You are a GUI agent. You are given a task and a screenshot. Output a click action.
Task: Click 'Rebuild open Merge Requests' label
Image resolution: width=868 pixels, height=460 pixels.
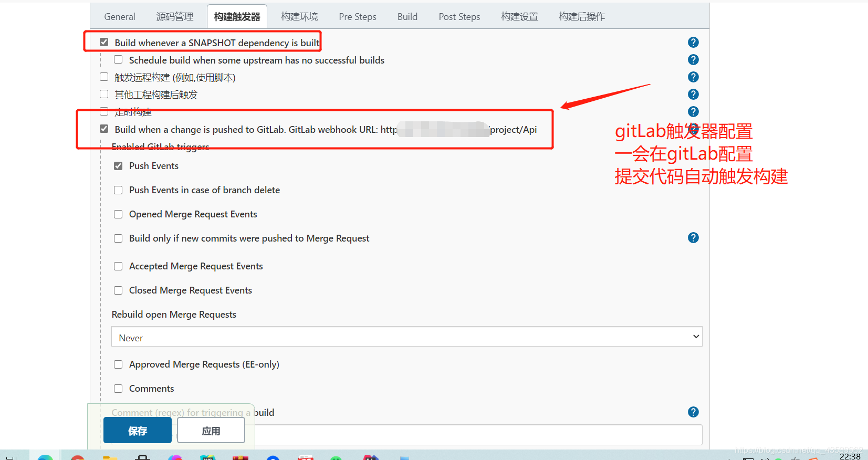[174, 315]
